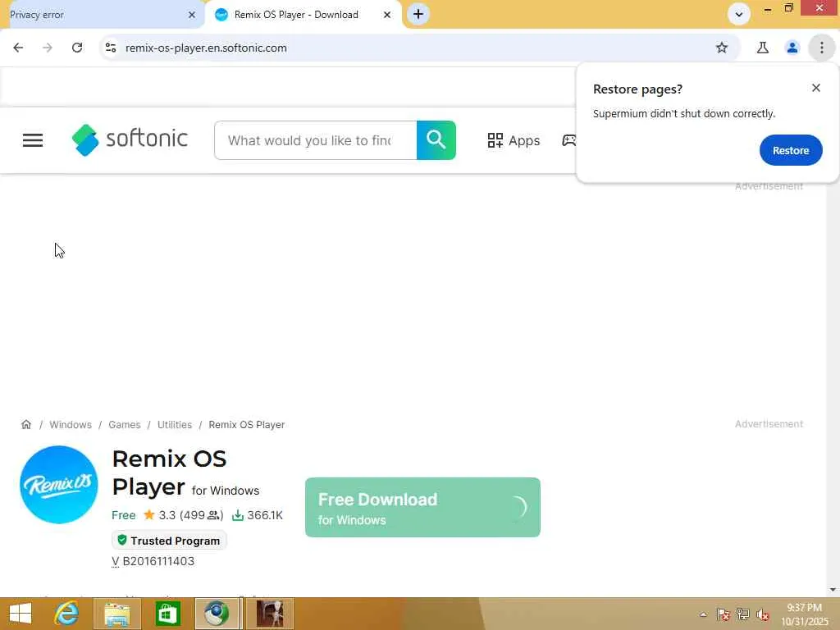Image resolution: width=840 pixels, height=630 pixels.
Task: Click the Free Download for Windows button
Action: [x=422, y=507]
